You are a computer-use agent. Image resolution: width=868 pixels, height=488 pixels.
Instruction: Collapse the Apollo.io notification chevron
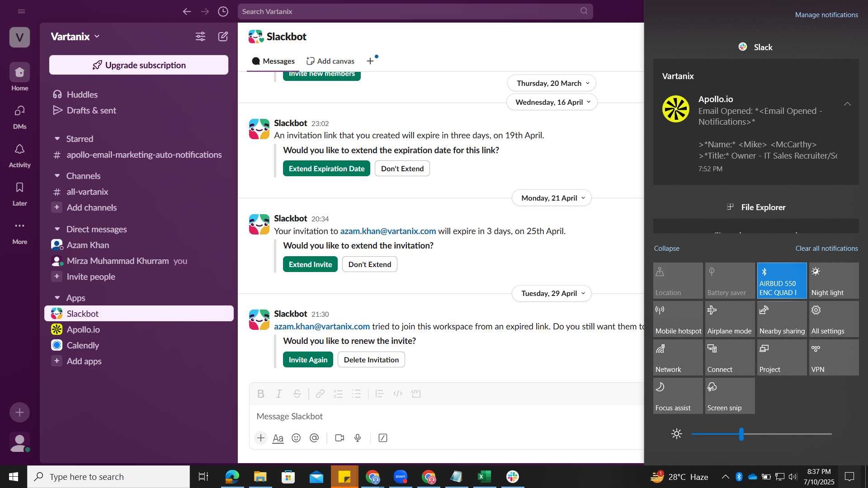847,104
